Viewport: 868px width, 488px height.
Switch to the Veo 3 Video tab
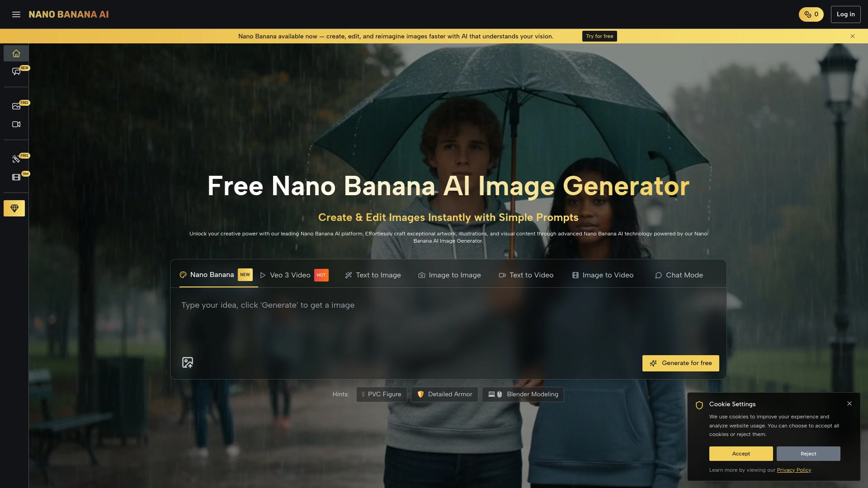289,275
